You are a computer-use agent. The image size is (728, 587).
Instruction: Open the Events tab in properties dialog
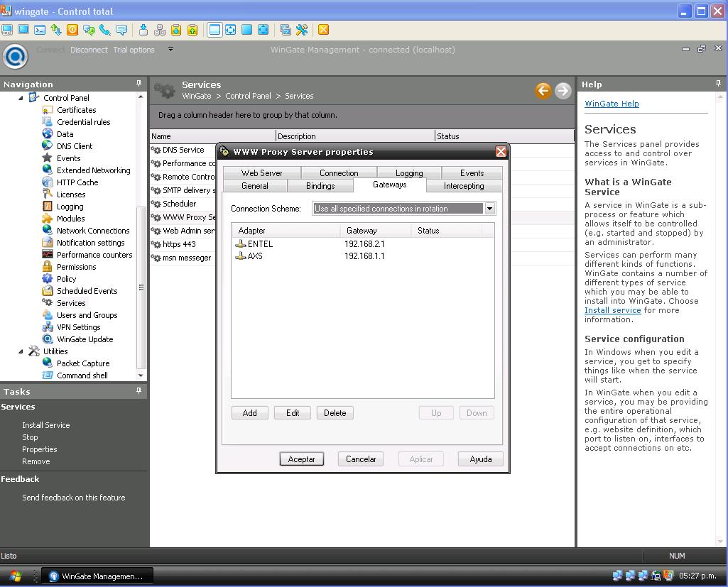(472, 173)
